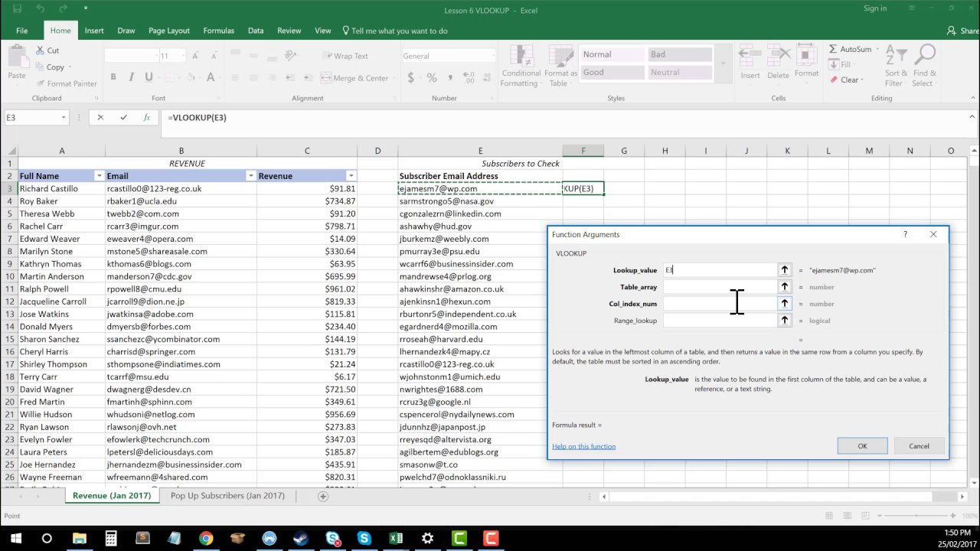Click the Cut scissors icon
This screenshot has height=551, width=980.
point(40,51)
